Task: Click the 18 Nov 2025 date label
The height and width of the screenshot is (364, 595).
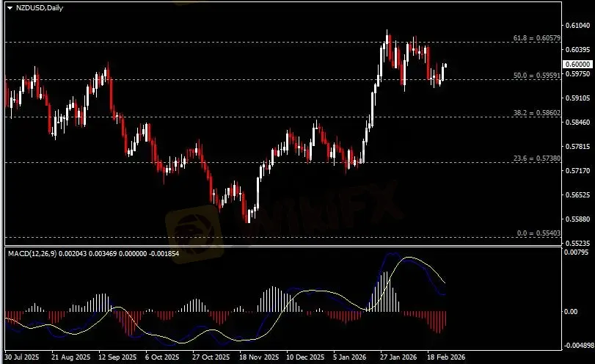Action: click(x=259, y=357)
